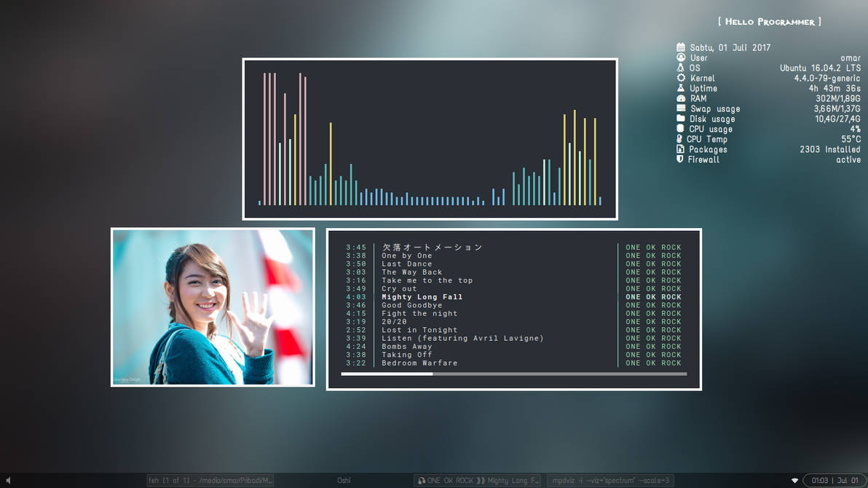The height and width of the screenshot is (488, 868).
Task: Select the Oshi taskbar item
Action: [343, 480]
